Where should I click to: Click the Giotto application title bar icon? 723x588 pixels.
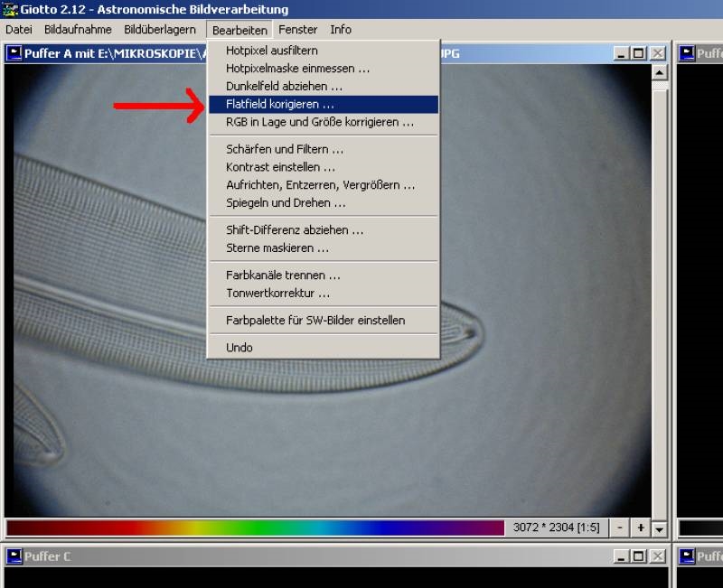[x=10, y=9]
